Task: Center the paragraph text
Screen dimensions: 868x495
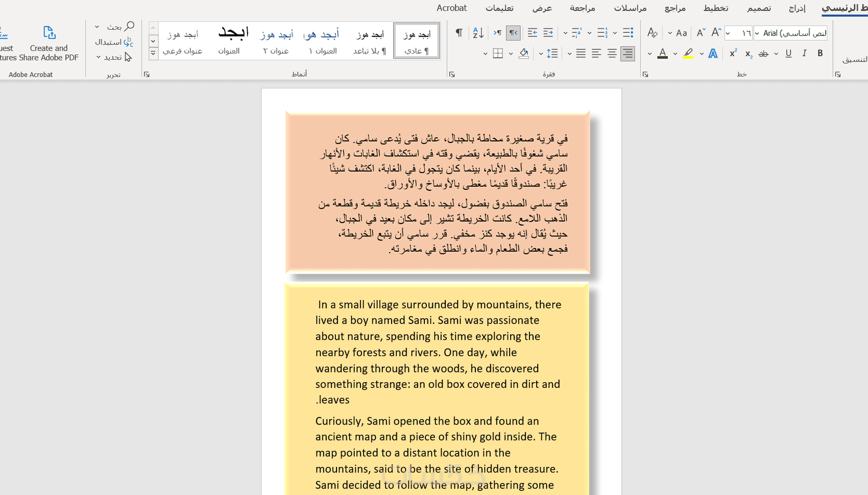Action: pos(612,53)
